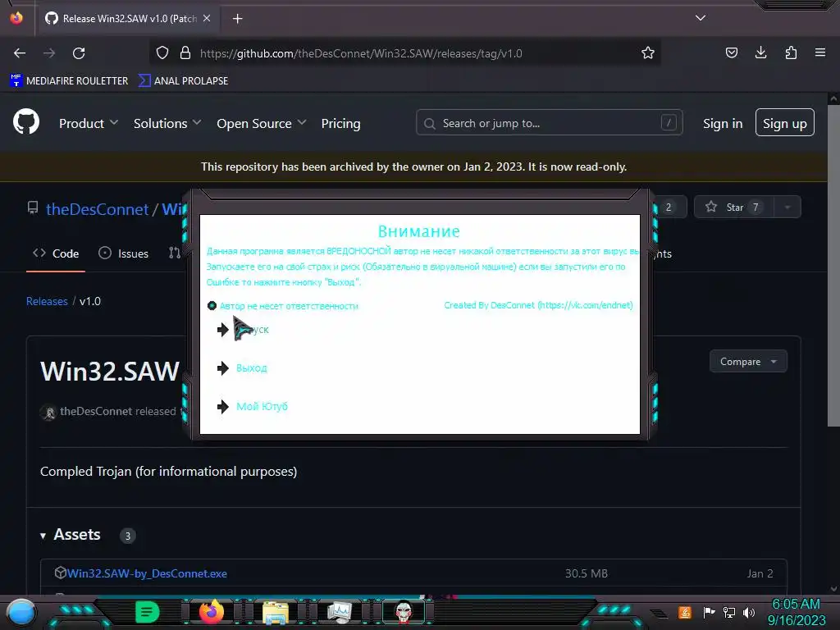840x630 pixels.
Task: Click the browser forward arrow
Action: point(49,53)
